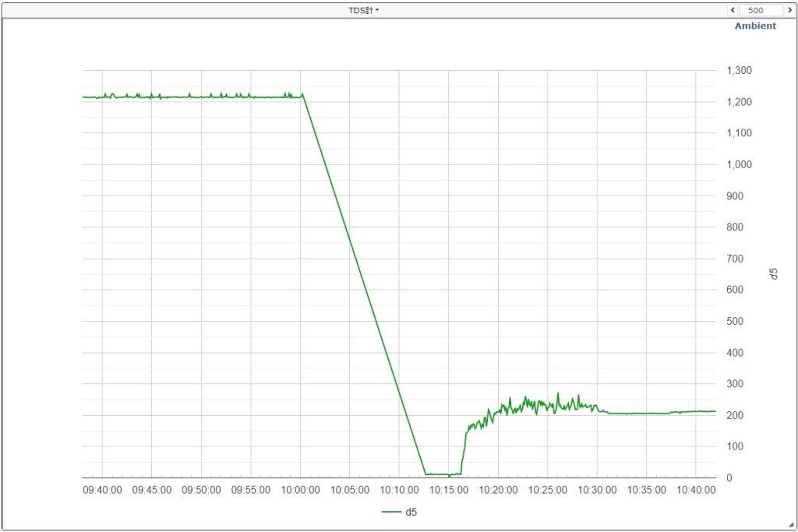Toggle the d5 series via legend label
The image size is (798, 532).
coord(411,512)
